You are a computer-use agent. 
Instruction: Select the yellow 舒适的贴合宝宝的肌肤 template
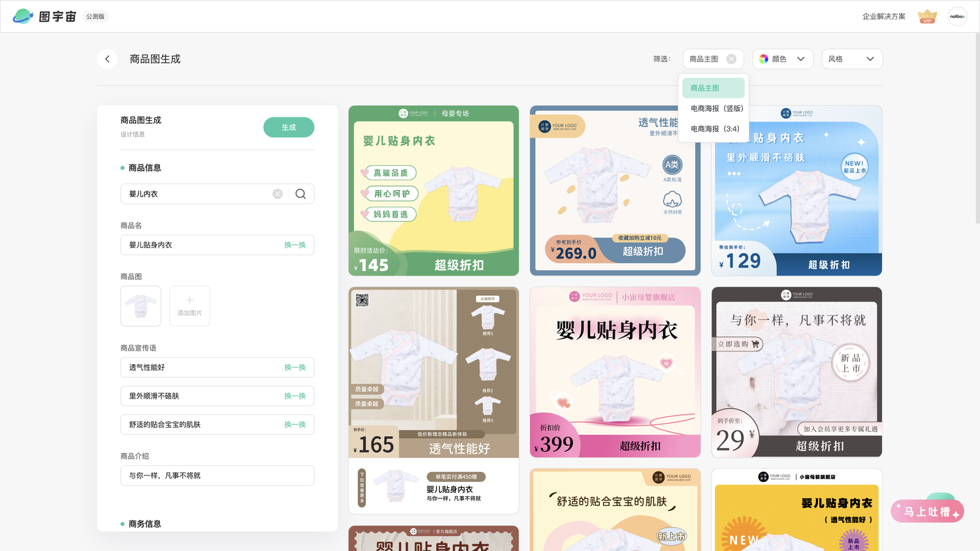pos(615,510)
